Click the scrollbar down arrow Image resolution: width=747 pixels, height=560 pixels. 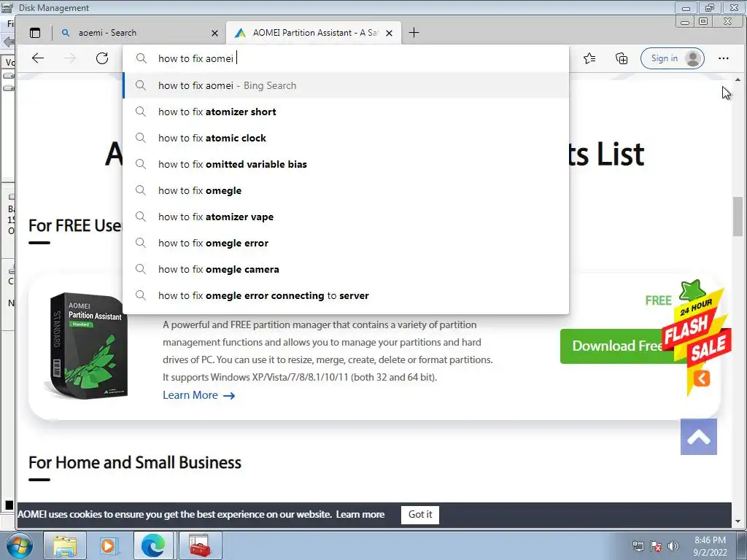click(738, 522)
